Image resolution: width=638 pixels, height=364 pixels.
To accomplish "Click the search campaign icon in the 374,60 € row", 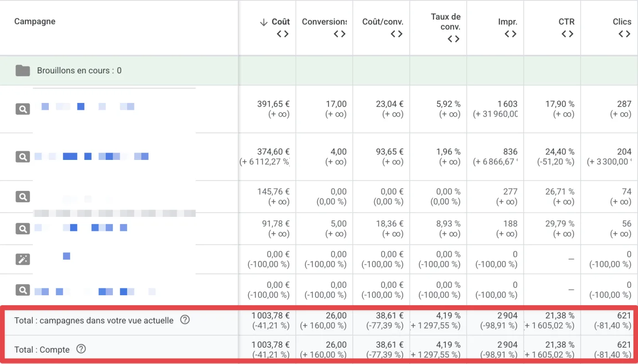I will 22,157.
